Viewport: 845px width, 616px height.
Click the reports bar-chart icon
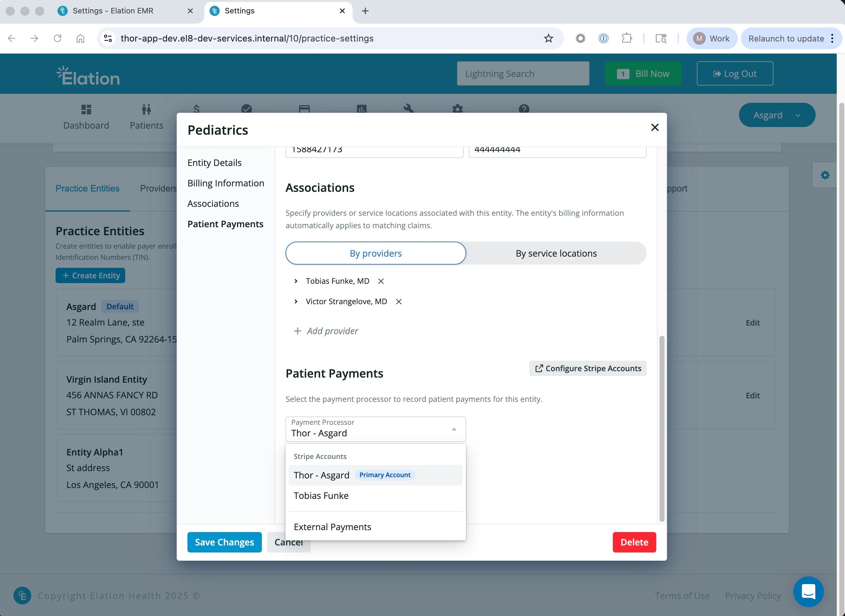362,109
